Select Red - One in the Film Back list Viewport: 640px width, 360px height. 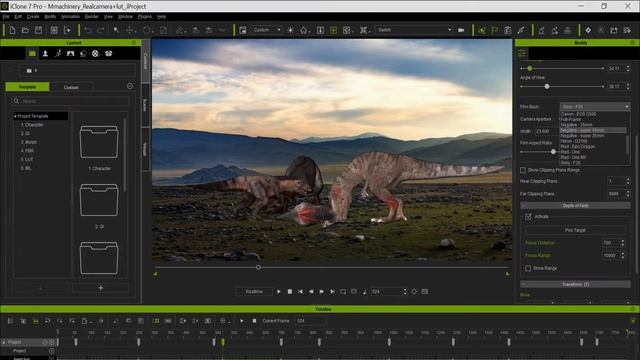tap(570, 152)
